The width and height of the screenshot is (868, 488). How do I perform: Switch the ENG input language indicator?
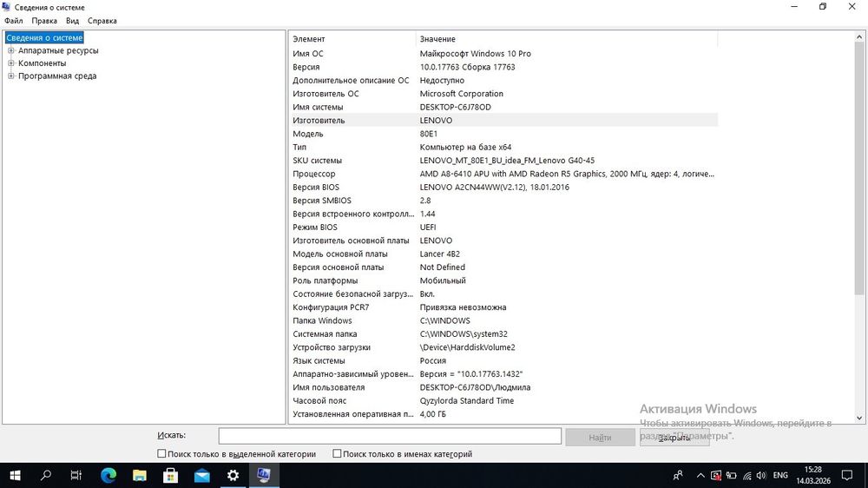click(780, 475)
